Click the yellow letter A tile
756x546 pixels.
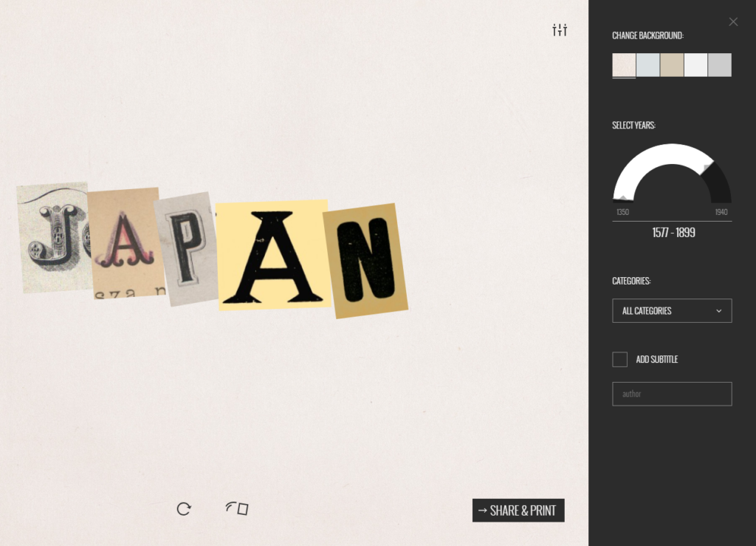click(273, 255)
